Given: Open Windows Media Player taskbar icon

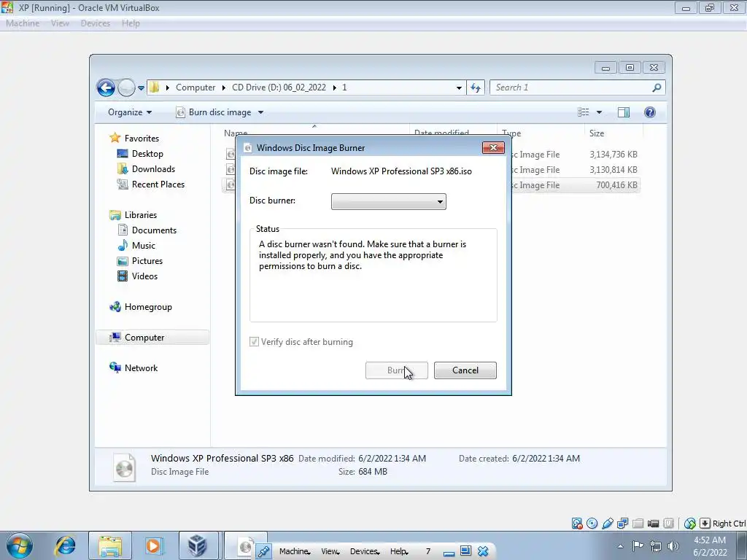Looking at the screenshot, I should pyautogui.click(x=153, y=545).
